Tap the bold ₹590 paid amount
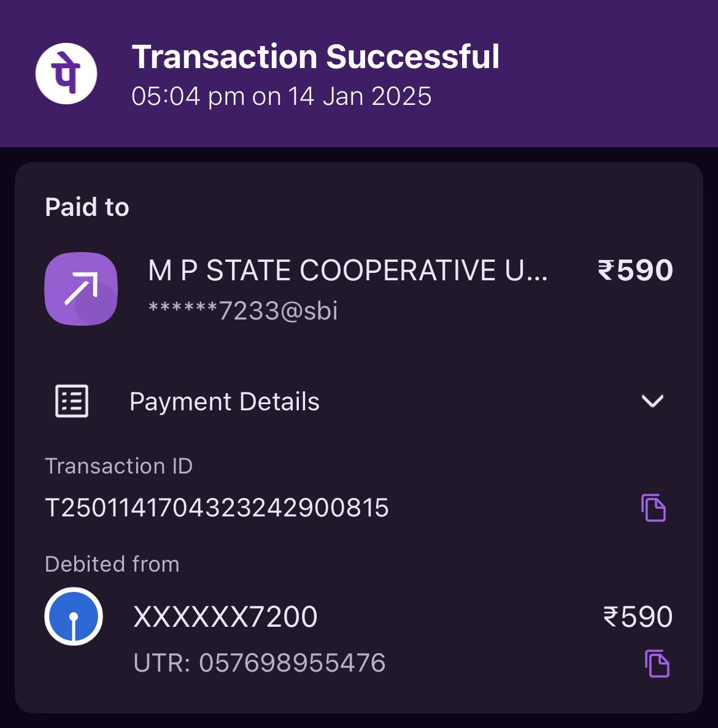 [635, 270]
